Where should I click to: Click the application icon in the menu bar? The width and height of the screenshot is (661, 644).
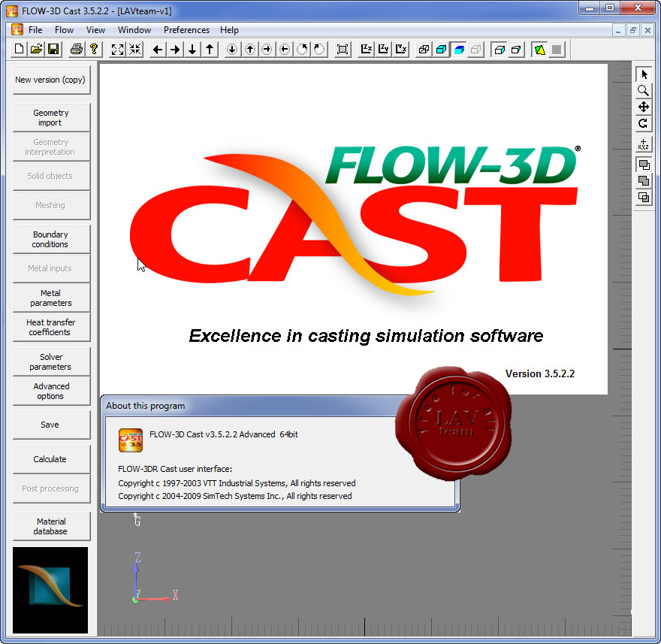[17, 29]
